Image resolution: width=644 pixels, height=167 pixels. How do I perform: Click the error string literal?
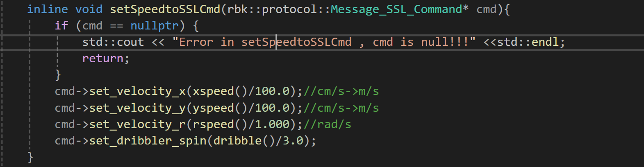(x=324, y=42)
